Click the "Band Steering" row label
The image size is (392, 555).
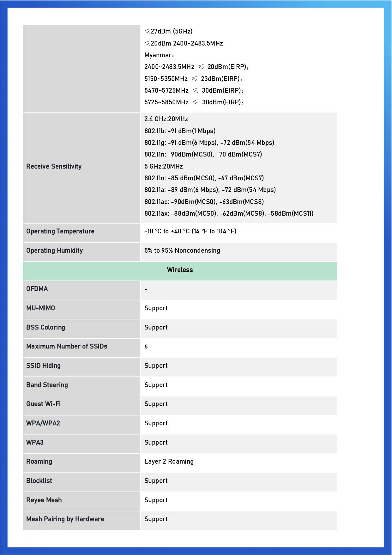[x=47, y=385]
